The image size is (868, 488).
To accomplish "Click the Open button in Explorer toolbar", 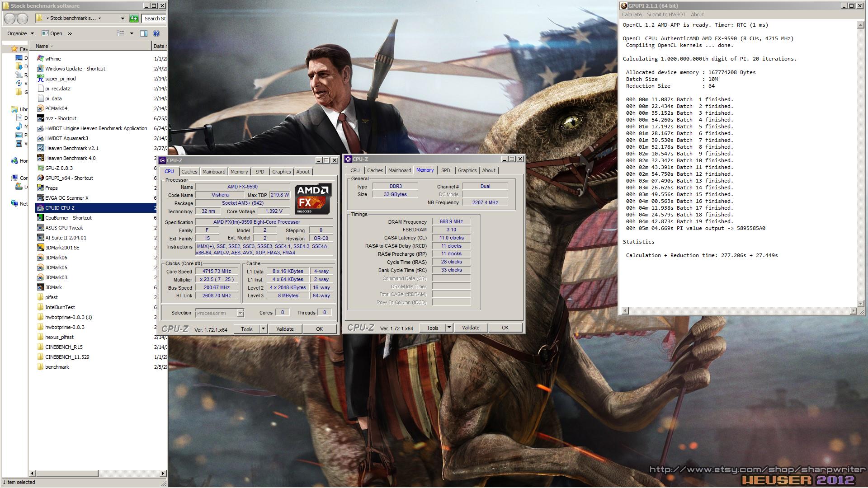I will [x=52, y=33].
